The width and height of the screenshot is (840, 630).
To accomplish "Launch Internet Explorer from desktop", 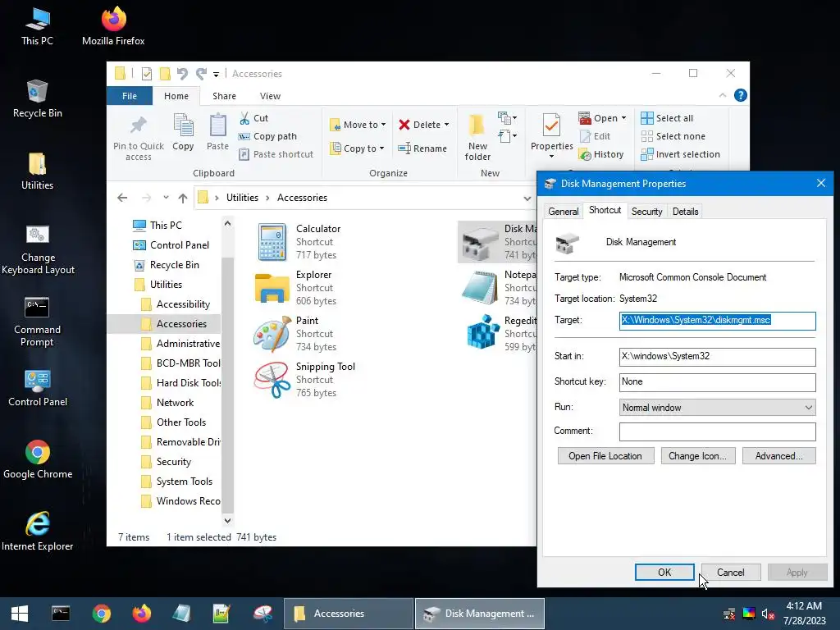I will (x=38, y=532).
